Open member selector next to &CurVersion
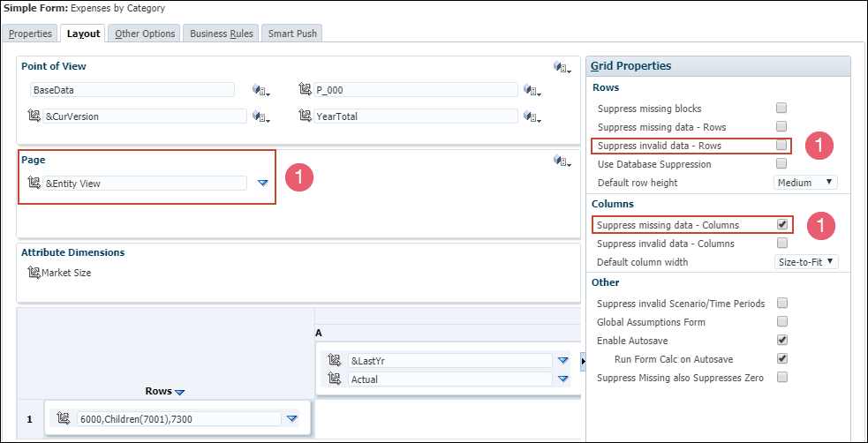Screen dimensions: 868x443 tap(261, 116)
